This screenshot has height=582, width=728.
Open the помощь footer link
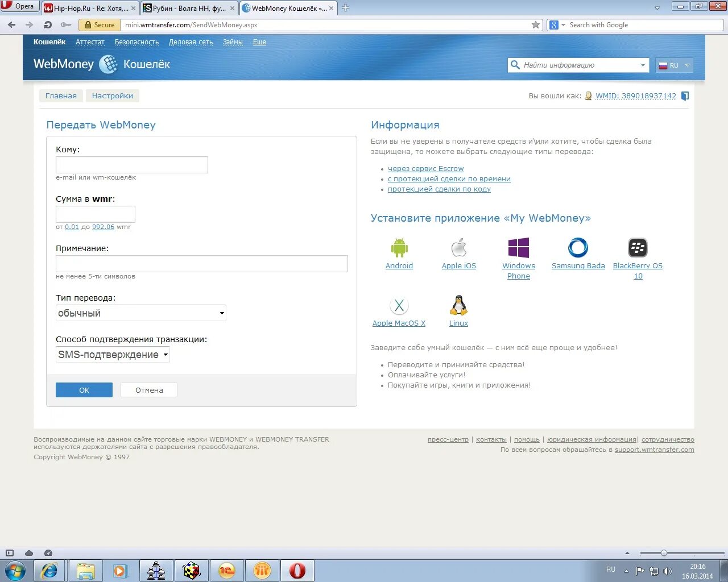coord(527,439)
